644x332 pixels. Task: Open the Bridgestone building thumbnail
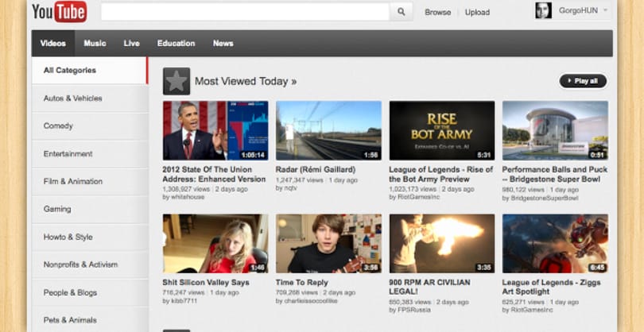tap(555, 130)
